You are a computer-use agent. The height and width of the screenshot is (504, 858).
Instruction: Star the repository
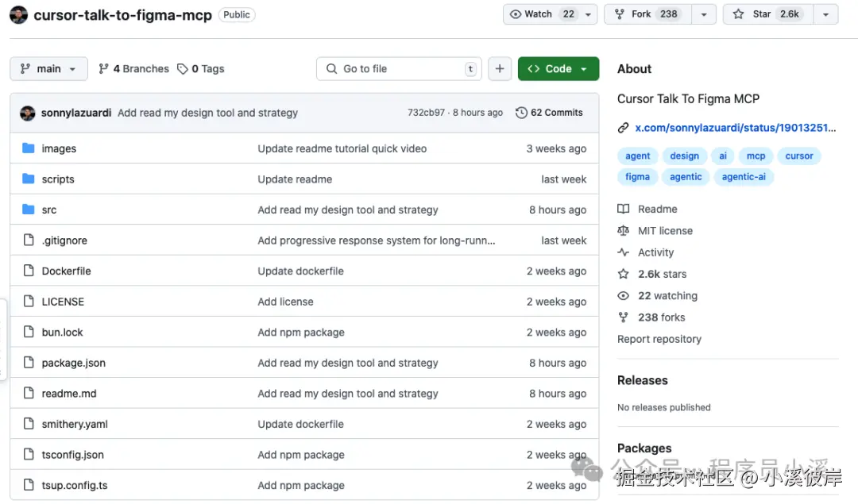(767, 14)
